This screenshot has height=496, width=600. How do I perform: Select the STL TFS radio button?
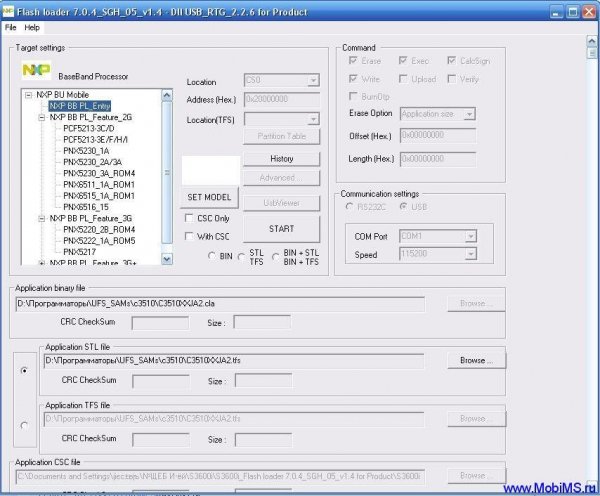(x=241, y=257)
